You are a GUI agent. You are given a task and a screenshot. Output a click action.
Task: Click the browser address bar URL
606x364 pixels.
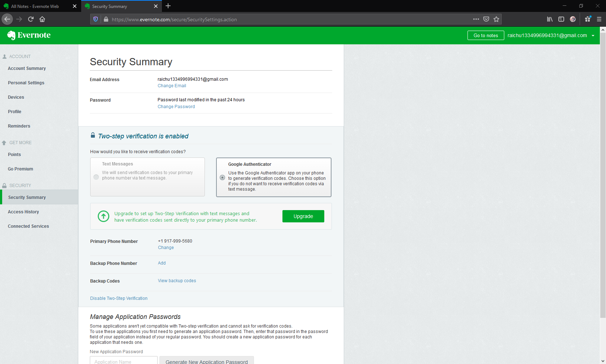pyautogui.click(x=174, y=19)
